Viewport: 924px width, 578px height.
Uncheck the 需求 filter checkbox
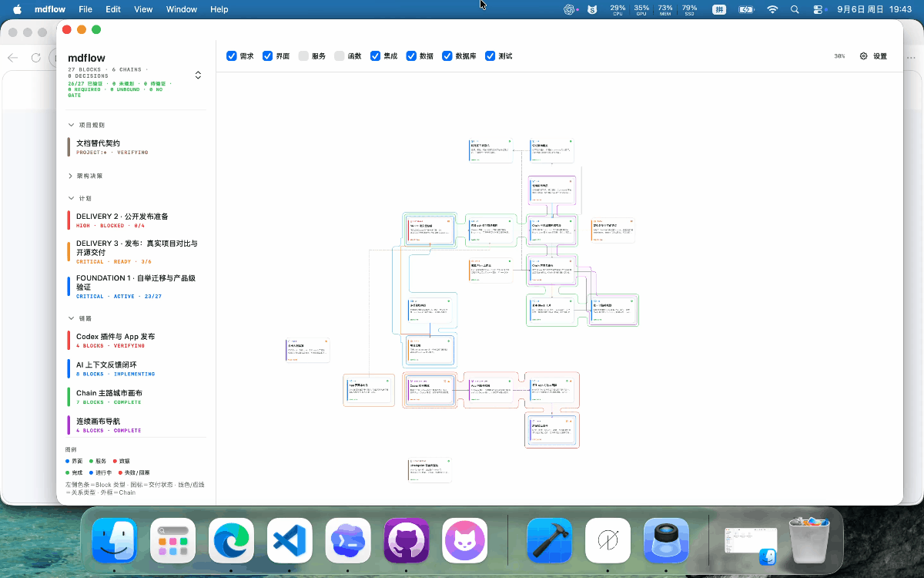tap(231, 56)
